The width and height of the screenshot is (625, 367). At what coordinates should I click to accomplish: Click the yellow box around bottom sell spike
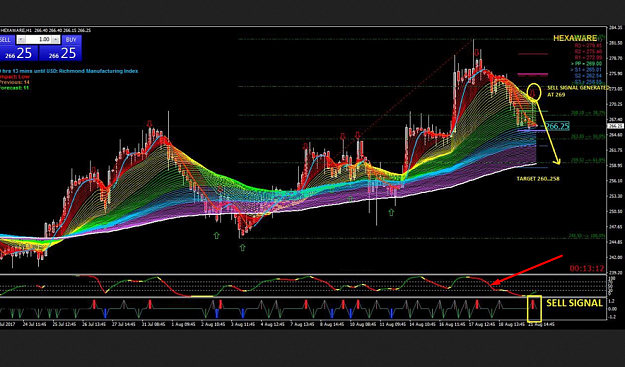534,308
